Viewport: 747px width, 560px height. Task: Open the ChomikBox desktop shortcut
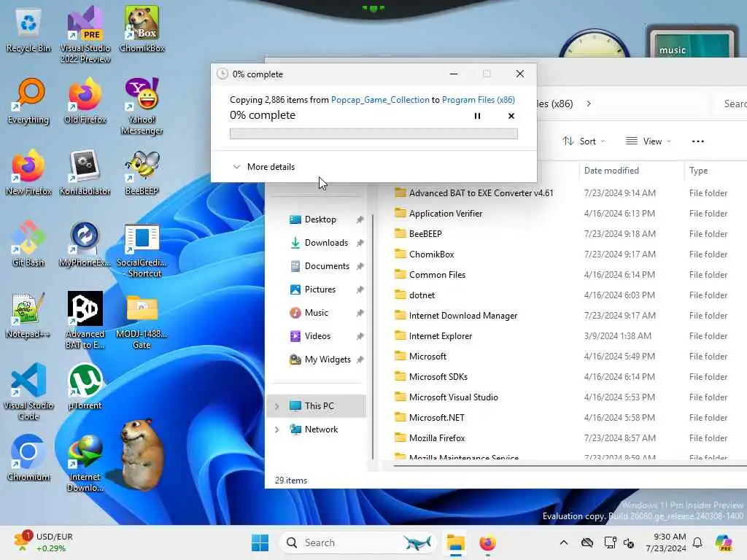(142, 29)
